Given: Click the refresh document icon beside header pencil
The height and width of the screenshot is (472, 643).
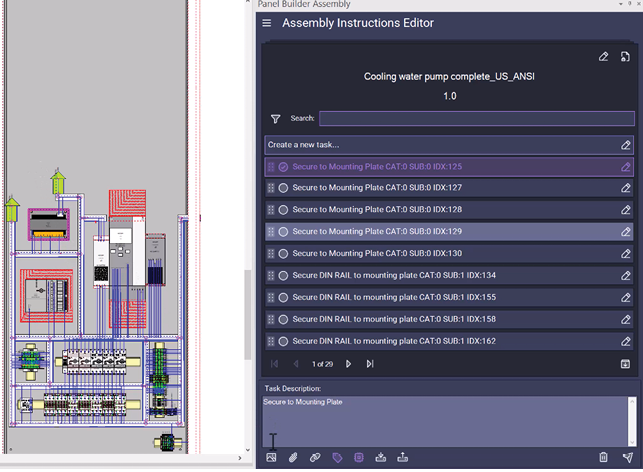Looking at the screenshot, I should coord(625,57).
